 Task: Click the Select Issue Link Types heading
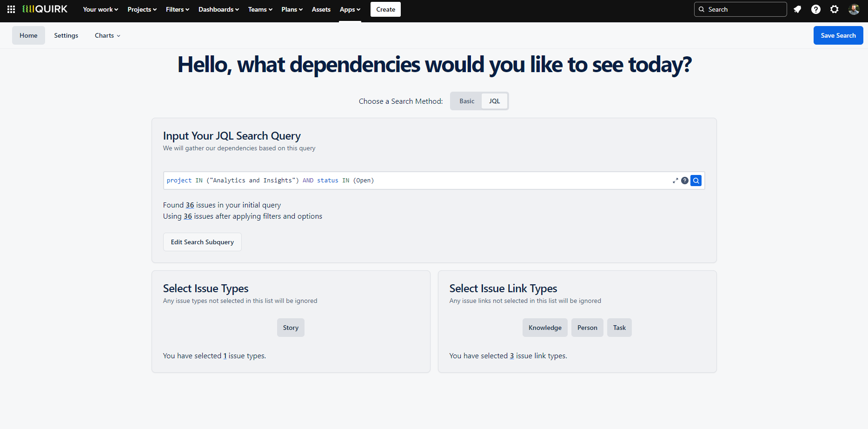point(503,288)
